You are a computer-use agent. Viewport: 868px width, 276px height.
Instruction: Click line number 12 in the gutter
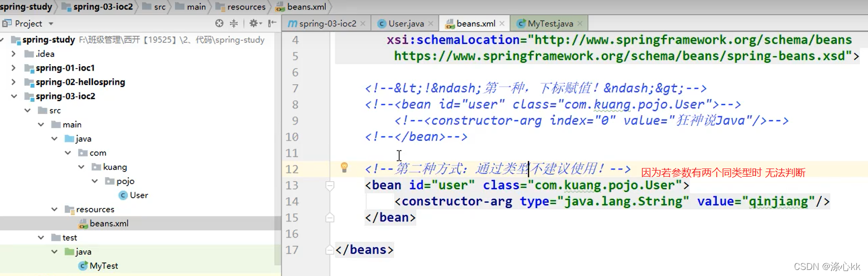(292, 169)
